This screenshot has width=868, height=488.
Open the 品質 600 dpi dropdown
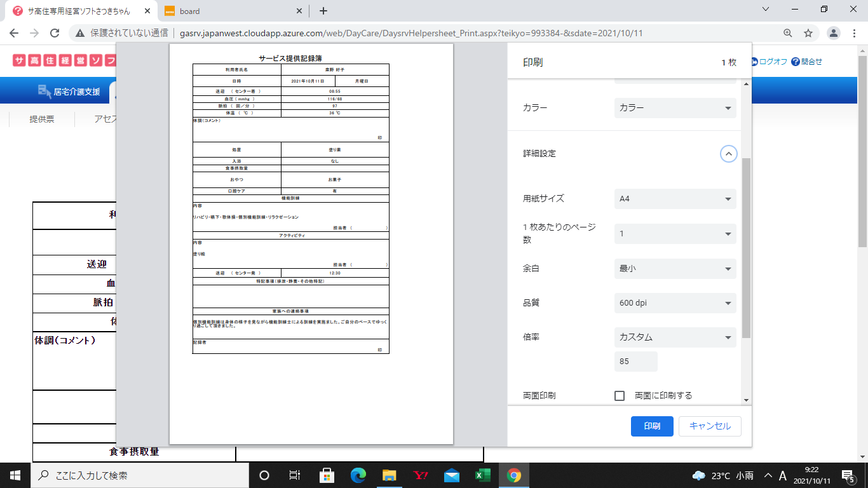[675, 303]
